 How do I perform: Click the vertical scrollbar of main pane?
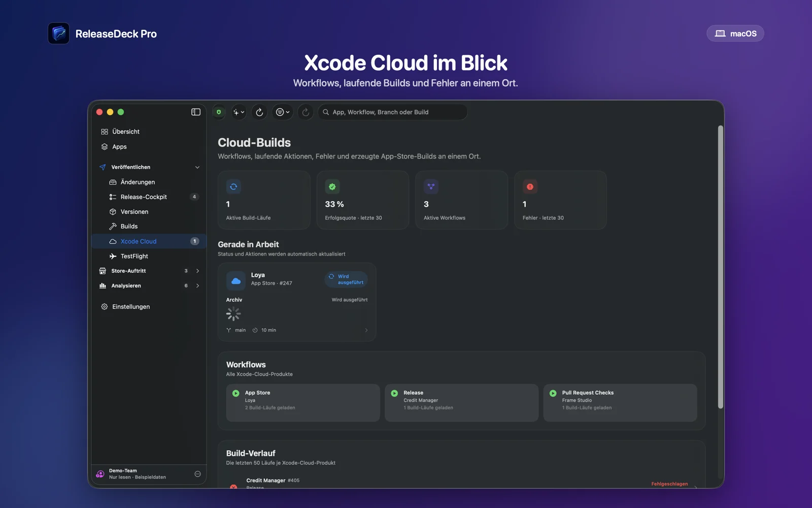click(720, 267)
